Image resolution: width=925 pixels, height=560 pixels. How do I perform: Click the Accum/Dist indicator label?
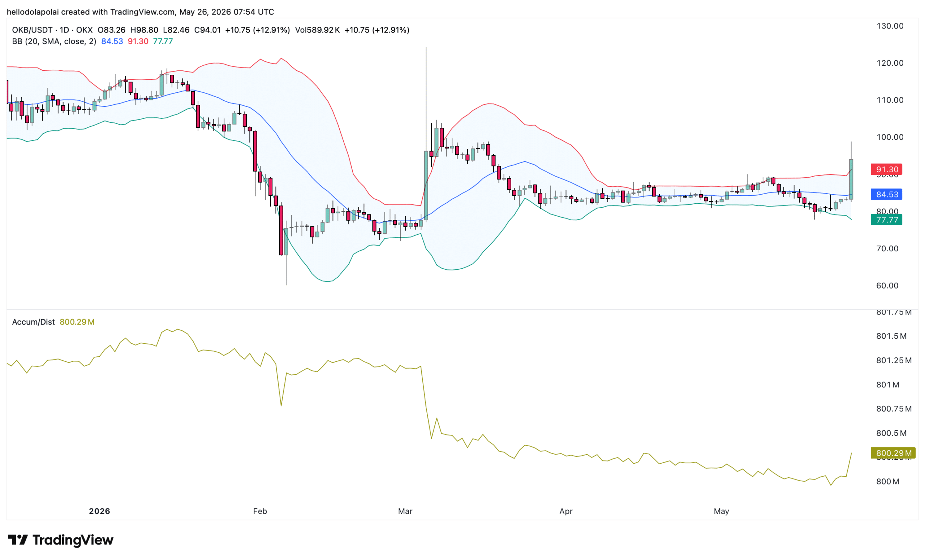pyautogui.click(x=33, y=322)
